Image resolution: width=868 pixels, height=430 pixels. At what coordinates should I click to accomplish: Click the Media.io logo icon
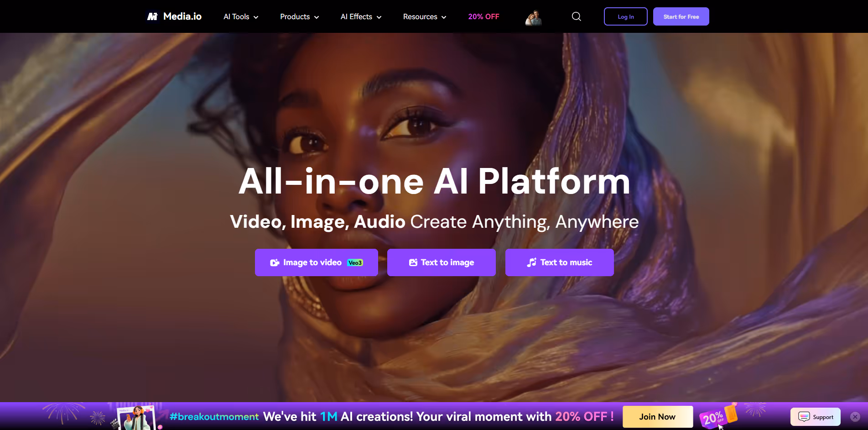pyautogui.click(x=151, y=16)
